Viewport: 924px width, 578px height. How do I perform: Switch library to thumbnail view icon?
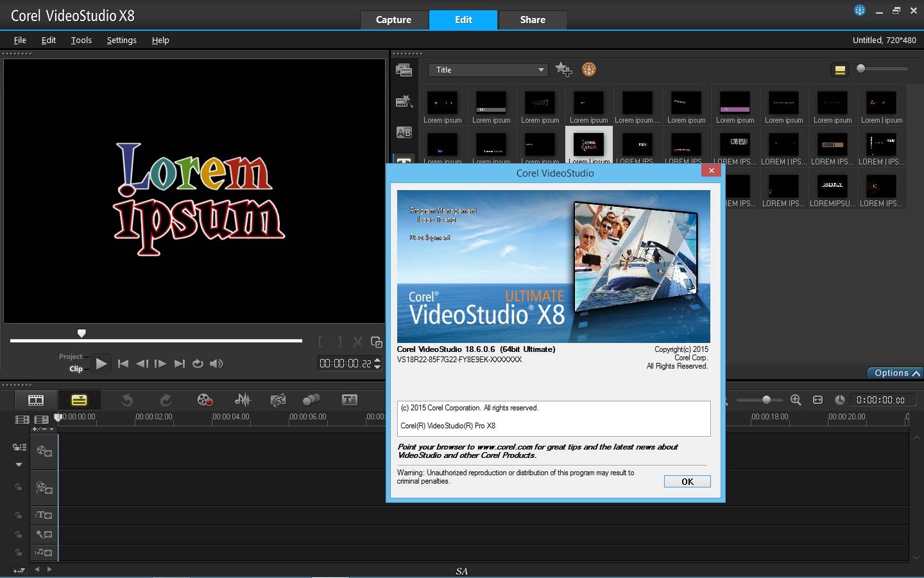click(x=840, y=70)
